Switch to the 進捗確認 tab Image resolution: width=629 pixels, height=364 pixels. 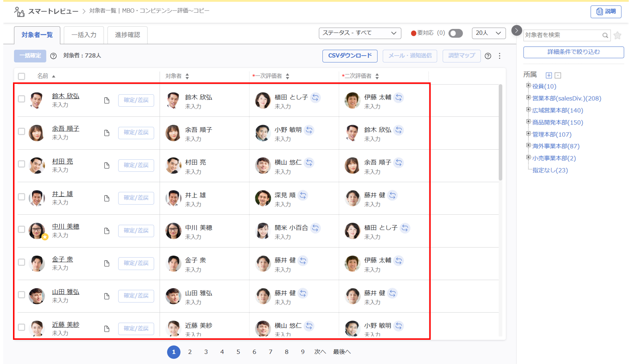coord(127,35)
